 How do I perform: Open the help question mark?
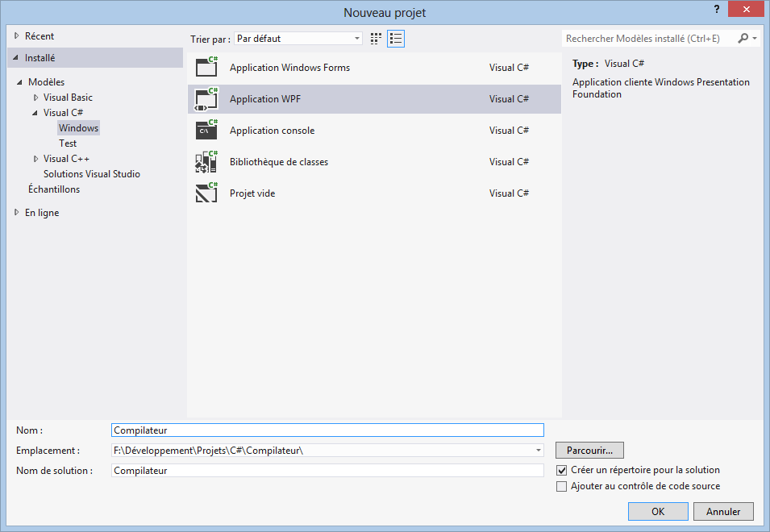[717, 9]
